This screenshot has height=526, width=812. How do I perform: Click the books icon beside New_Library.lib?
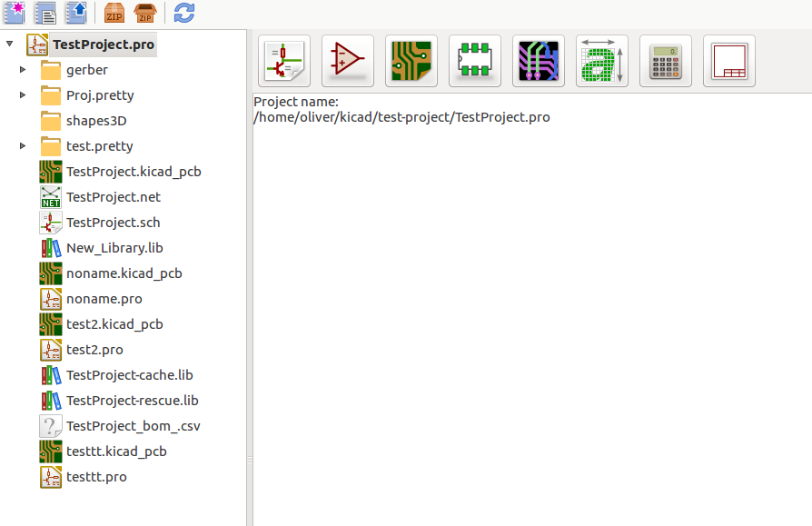(51, 247)
